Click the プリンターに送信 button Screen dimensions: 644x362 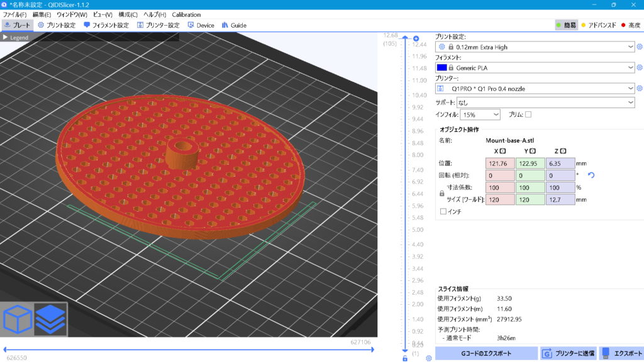(568, 353)
